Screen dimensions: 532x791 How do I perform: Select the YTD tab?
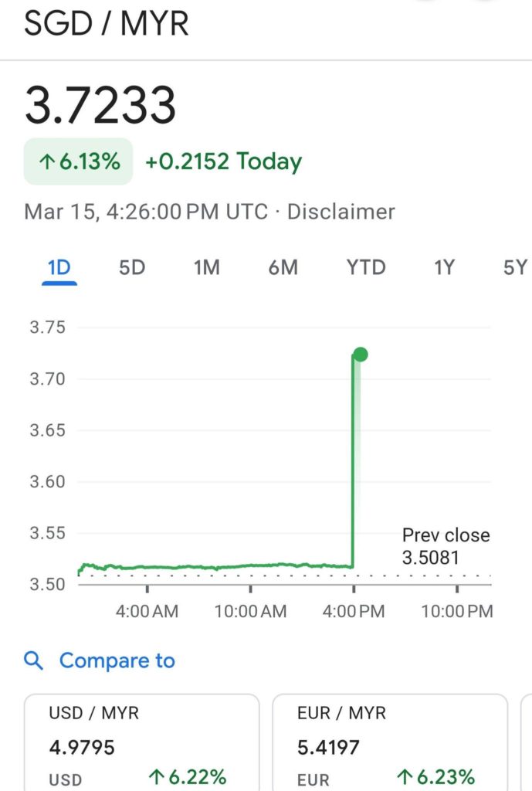click(366, 268)
